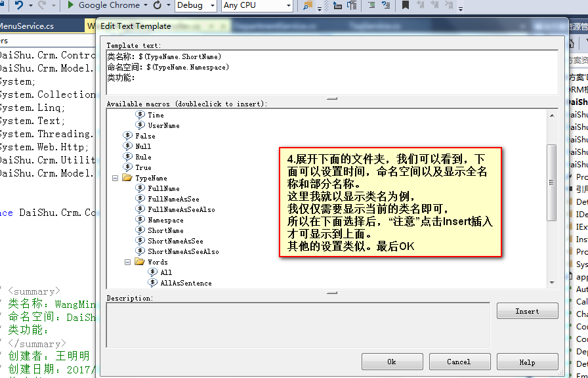Open the Debug configuration dropdown

211,7
